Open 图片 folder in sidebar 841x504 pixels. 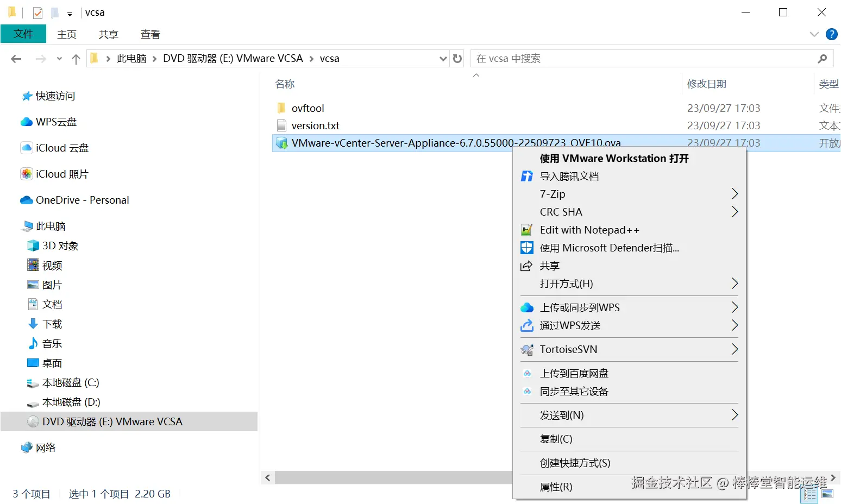(x=45, y=285)
